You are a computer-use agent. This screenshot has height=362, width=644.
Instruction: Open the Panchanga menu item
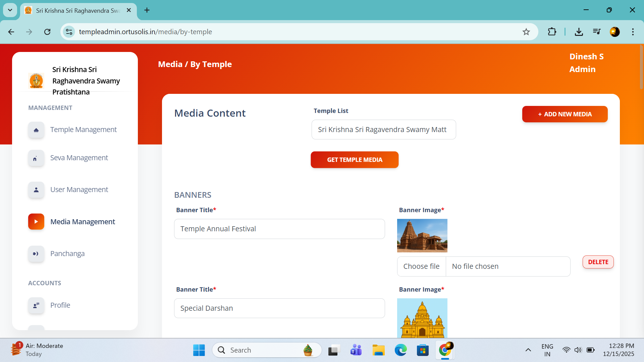(67, 254)
